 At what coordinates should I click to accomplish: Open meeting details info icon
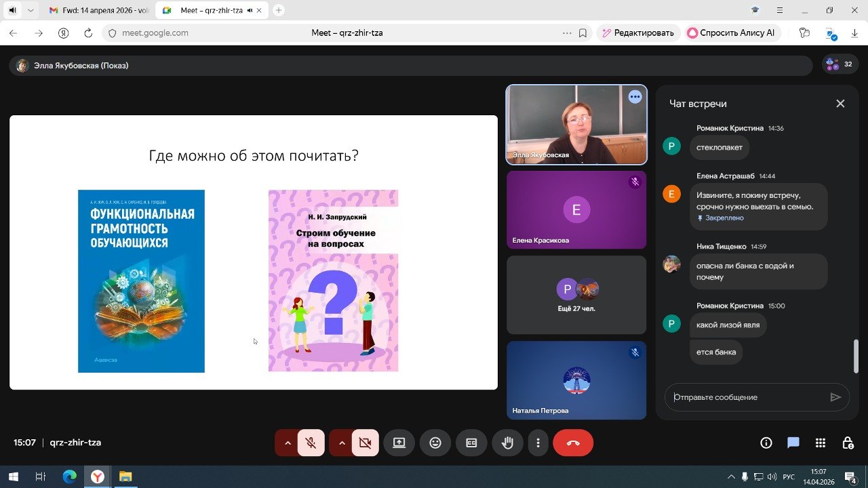pyautogui.click(x=766, y=443)
